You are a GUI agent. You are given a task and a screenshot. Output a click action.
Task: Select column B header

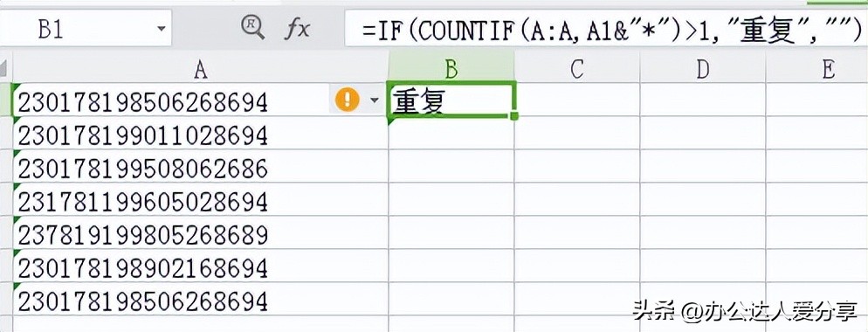point(451,69)
